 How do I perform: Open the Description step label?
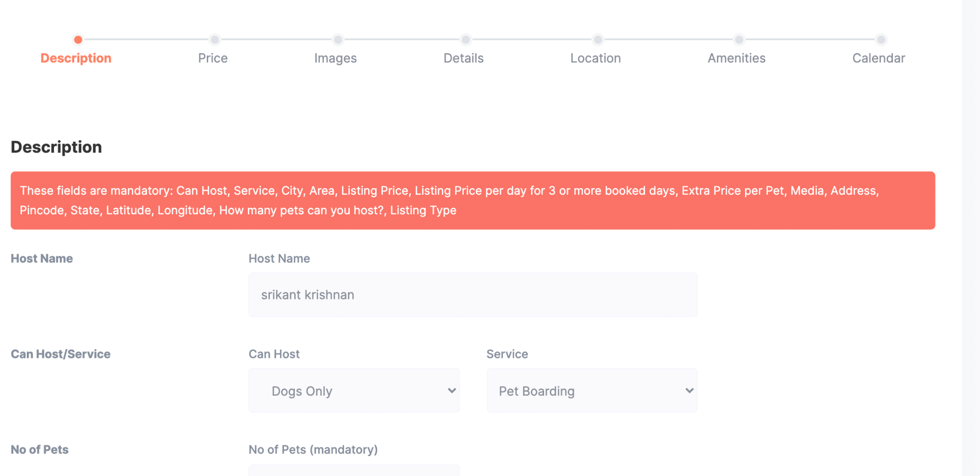(76, 58)
